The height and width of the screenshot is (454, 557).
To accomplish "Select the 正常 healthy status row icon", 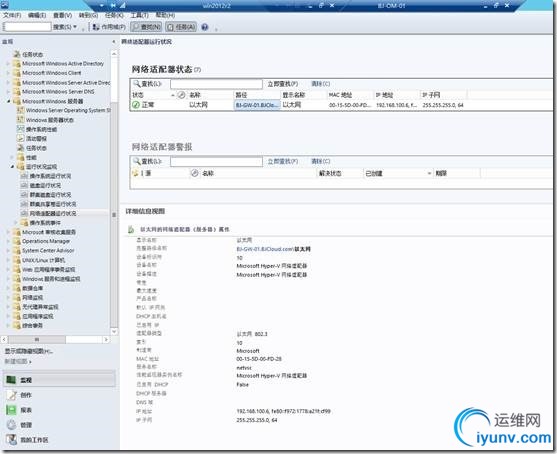I will point(136,105).
